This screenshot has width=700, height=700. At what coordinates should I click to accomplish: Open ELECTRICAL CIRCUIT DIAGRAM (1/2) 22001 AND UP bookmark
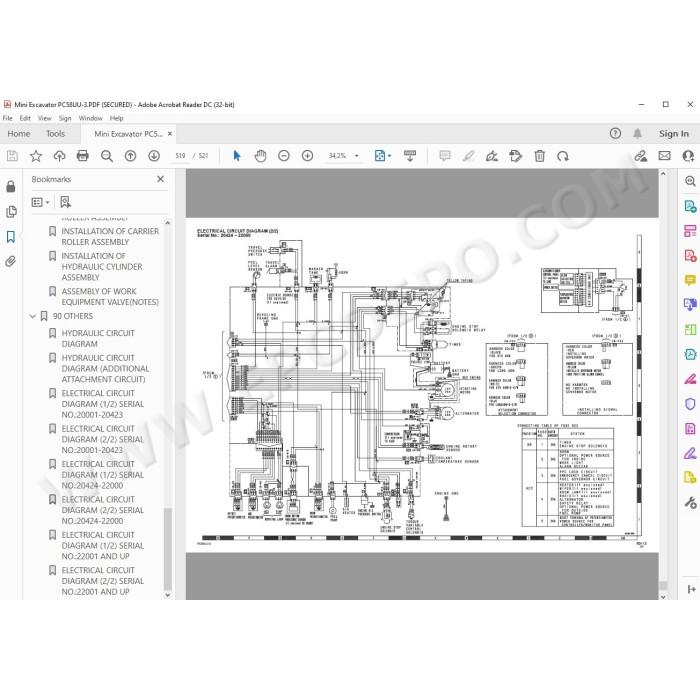coord(103,546)
